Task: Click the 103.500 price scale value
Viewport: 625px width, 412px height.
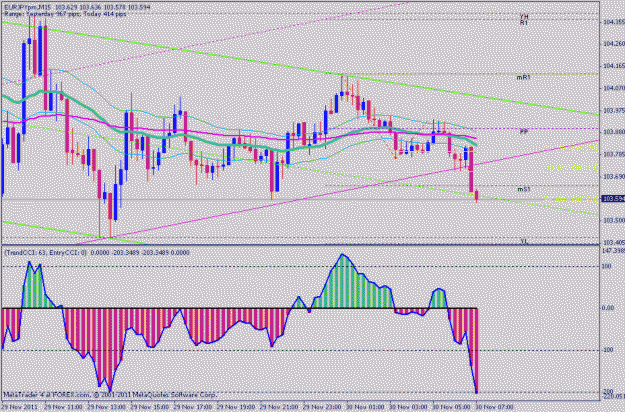Action: click(614, 220)
